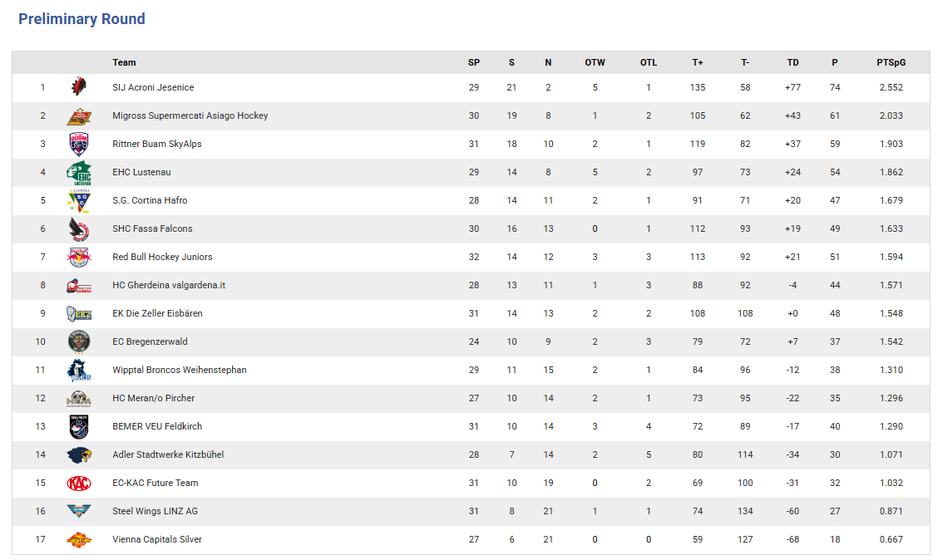Sort standings by PTSpG column header
The width and height of the screenshot is (938, 560).
(891, 62)
